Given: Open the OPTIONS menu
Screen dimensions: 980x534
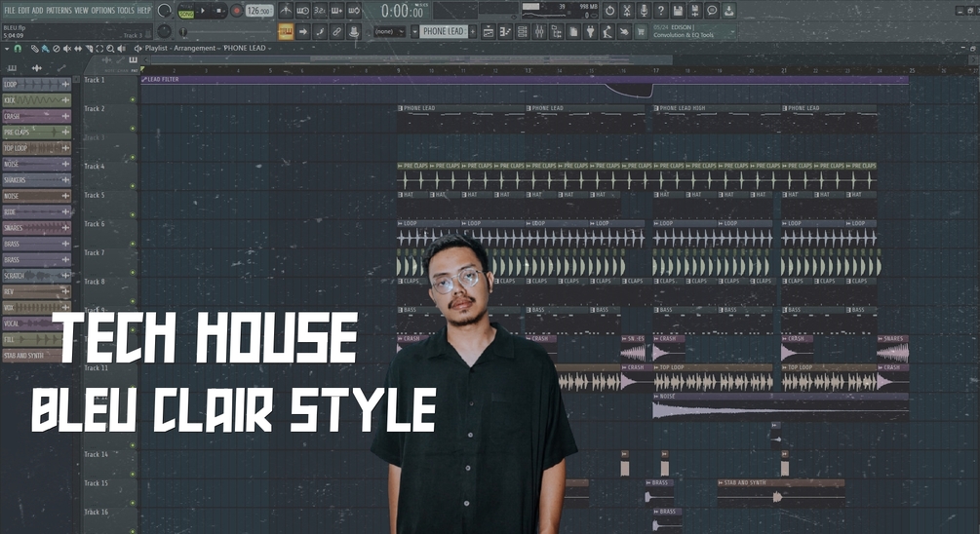Looking at the screenshot, I should click(x=103, y=11).
